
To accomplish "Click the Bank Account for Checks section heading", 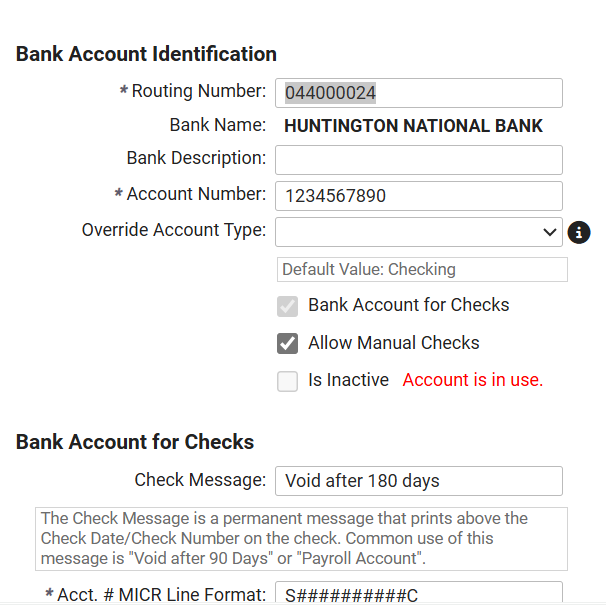I will click(135, 442).
